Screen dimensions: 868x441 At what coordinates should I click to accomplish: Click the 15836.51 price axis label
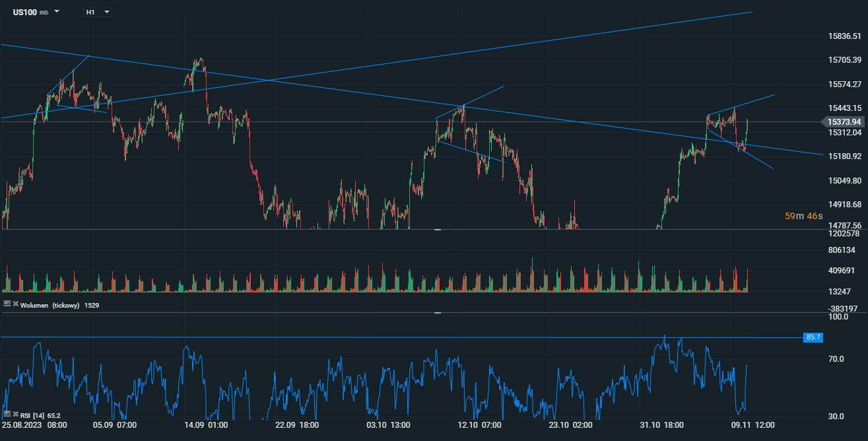click(843, 36)
